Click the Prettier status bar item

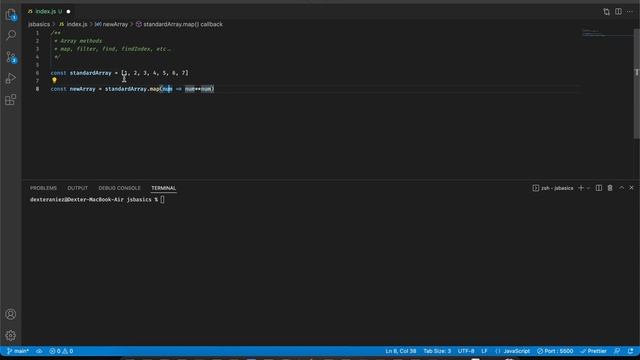pyautogui.click(x=593, y=351)
